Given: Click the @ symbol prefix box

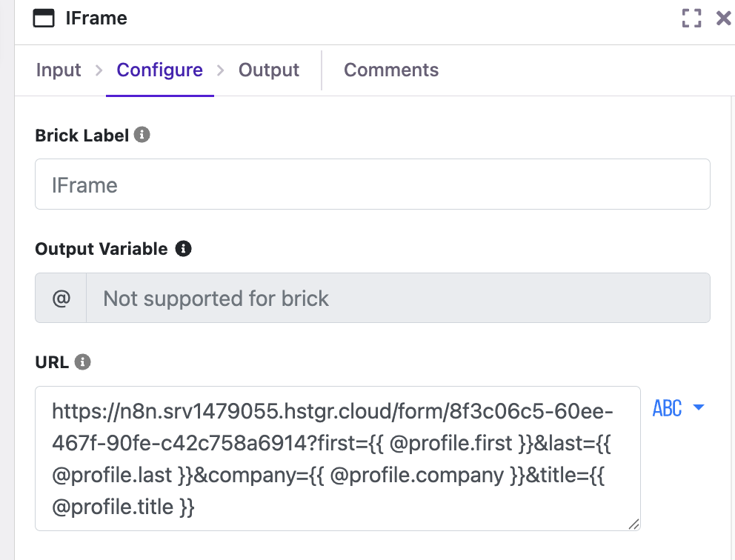Looking at the screenshot, I should [x=61, y=298].
